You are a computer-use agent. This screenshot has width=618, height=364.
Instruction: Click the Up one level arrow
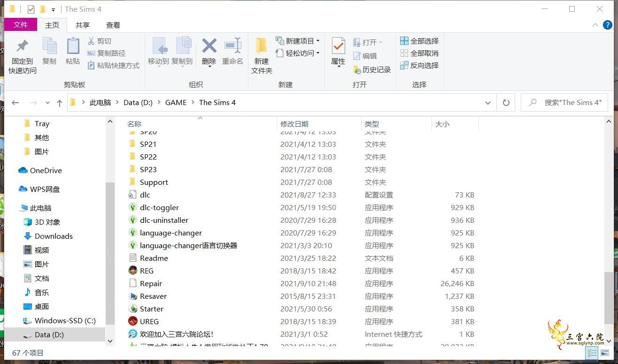click(x=60, y=103)
